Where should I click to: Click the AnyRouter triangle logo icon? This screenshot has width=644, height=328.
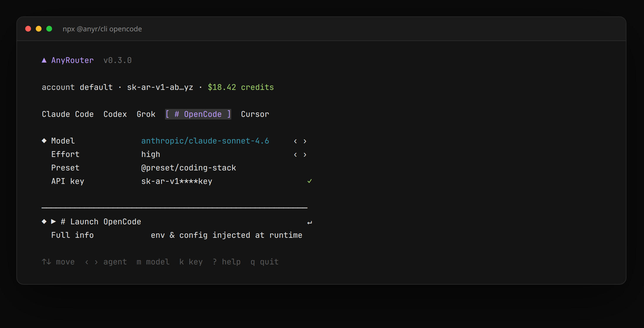click(44, 60)
